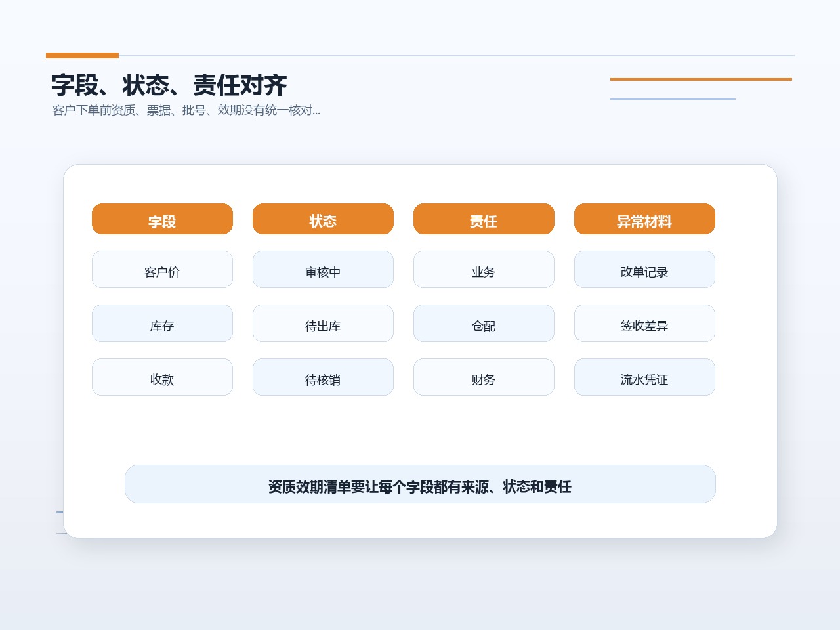Click the subtitle starting with 客户下单前资质
Image resolution: width=840 pixels, height=630 pixels.
[186, 110]
